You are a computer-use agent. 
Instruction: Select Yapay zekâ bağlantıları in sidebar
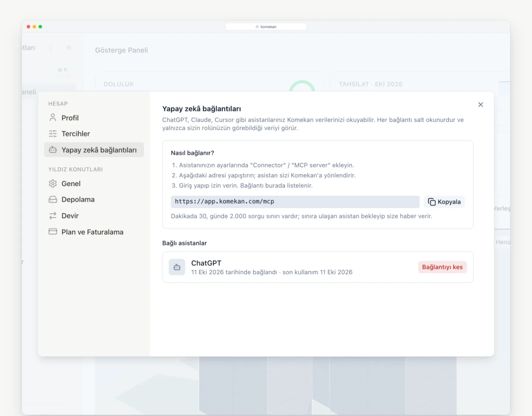(94, 150)
